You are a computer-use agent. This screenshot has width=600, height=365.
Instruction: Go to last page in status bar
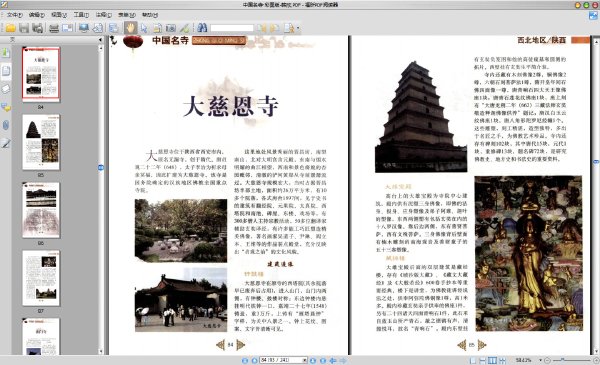[x=323, y=360]
